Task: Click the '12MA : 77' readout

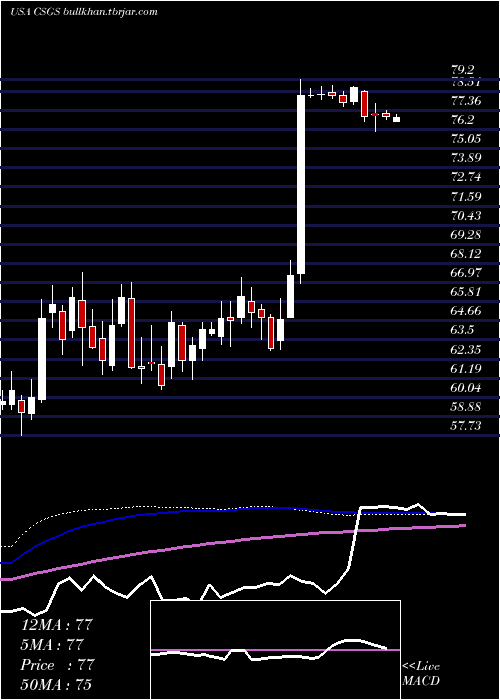Action: pyautogui.click(x=57, y=625)
